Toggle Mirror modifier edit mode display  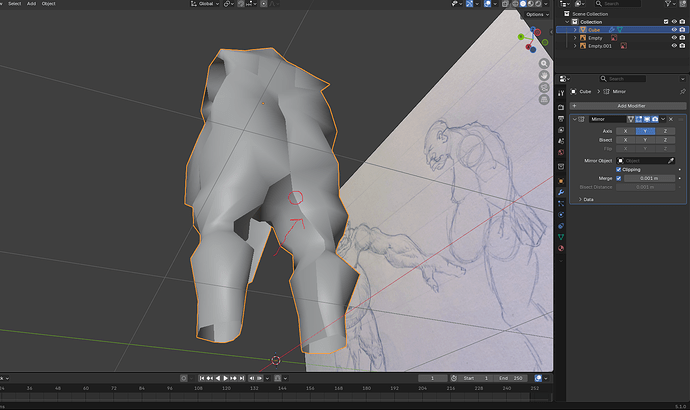pos(639,119)
